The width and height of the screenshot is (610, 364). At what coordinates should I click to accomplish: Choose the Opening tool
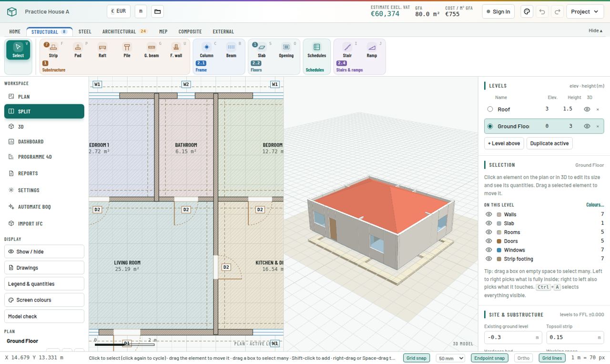[x=286, y=50]
